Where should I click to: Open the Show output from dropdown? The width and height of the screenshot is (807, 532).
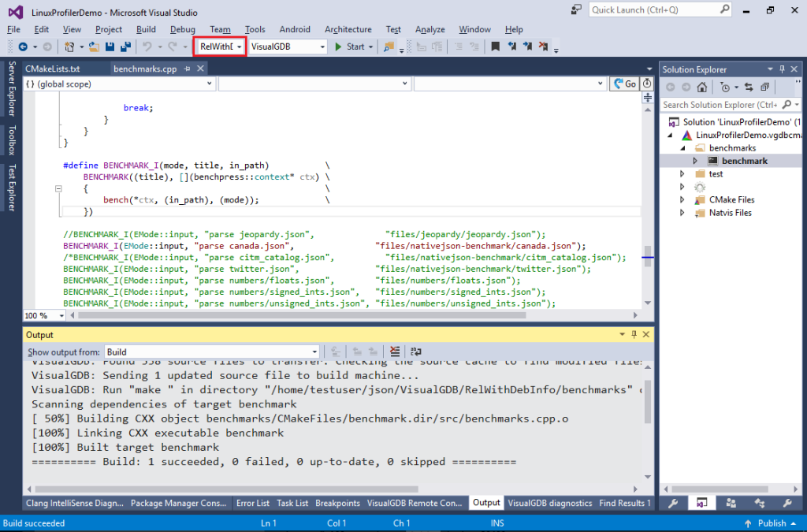coord(314,352)
